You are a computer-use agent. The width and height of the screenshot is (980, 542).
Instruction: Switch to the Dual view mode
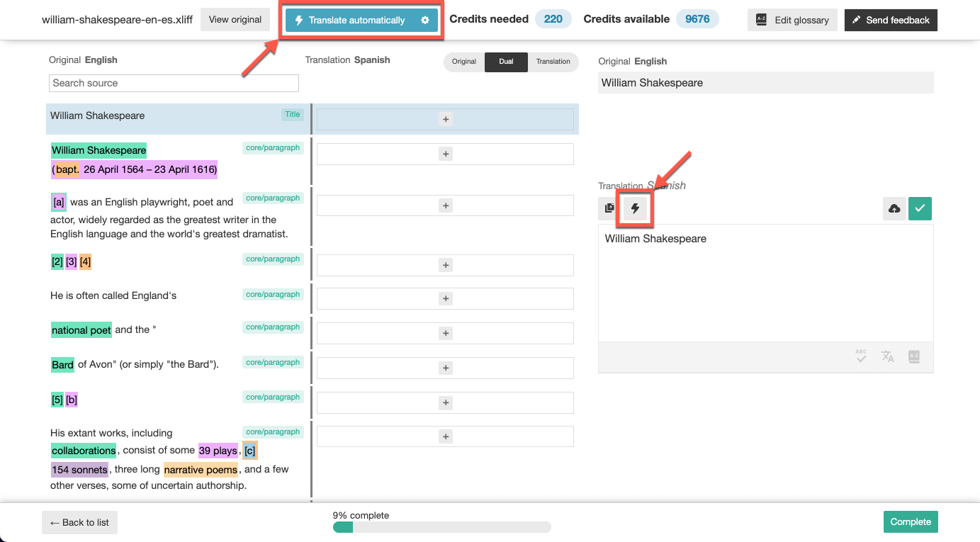click(x=506, y=62)
